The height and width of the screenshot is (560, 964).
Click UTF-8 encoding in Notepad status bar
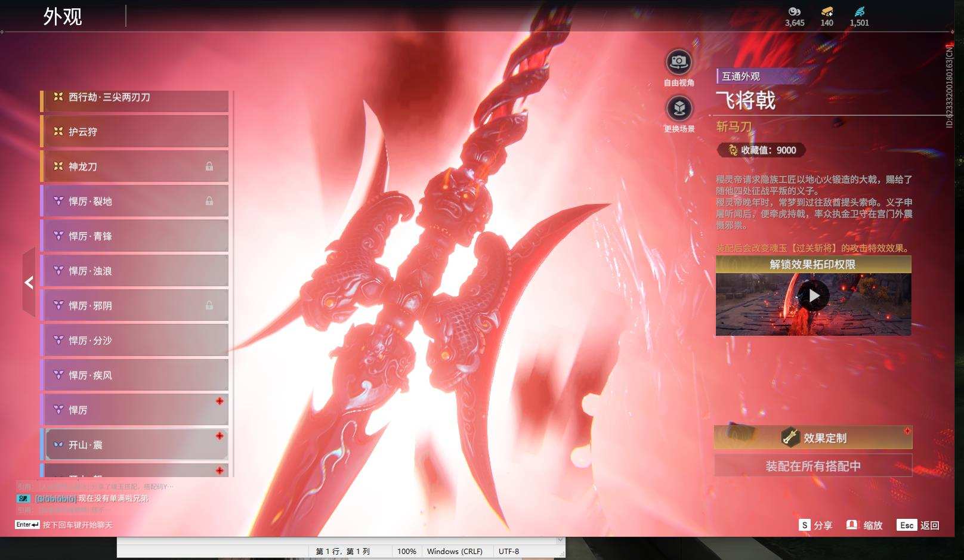point(509,552)
